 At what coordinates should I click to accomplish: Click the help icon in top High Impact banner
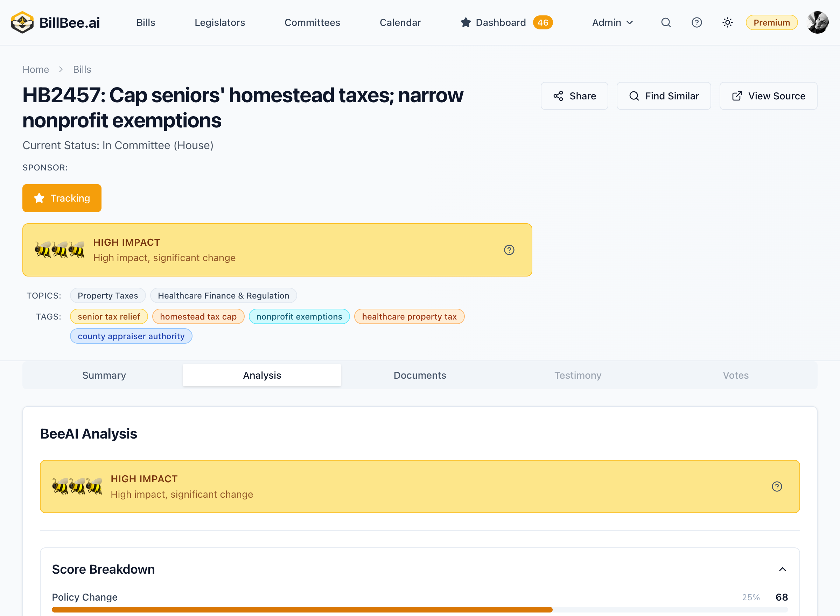(509, 250)
